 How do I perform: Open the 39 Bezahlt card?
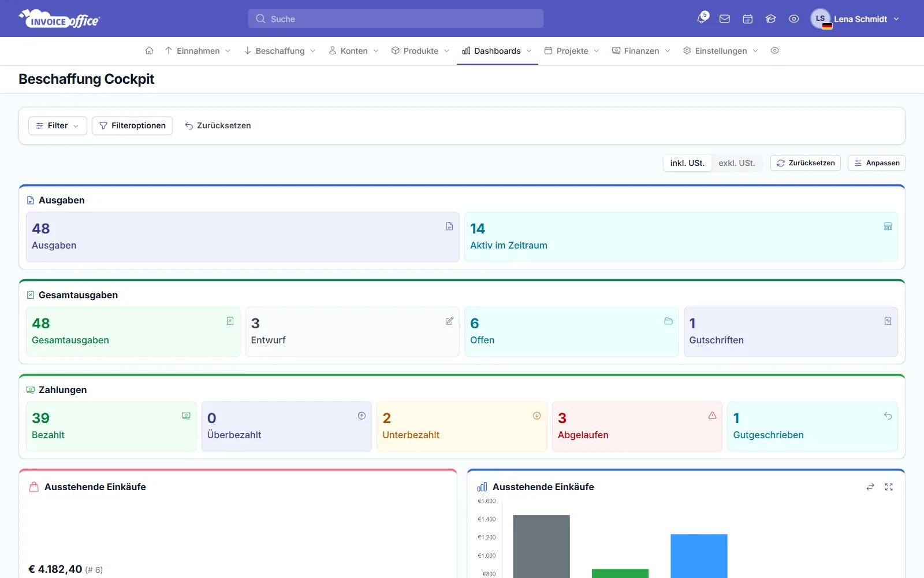tap(111, 427)
